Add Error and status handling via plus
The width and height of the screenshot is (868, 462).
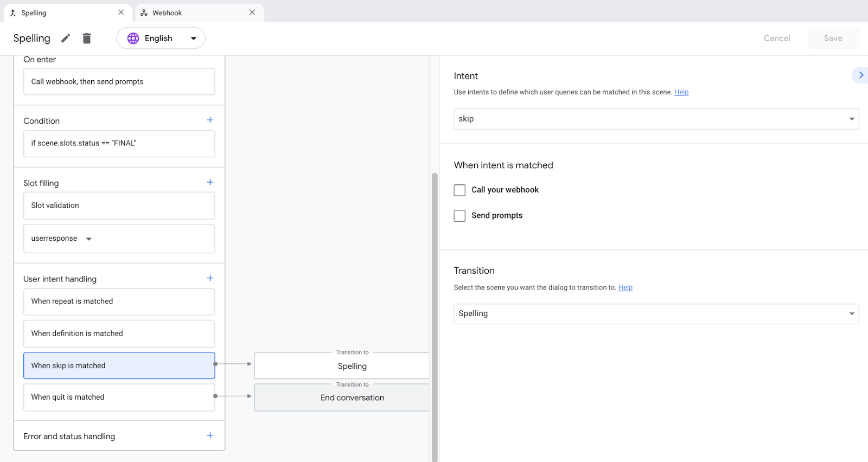pos(210,435)
